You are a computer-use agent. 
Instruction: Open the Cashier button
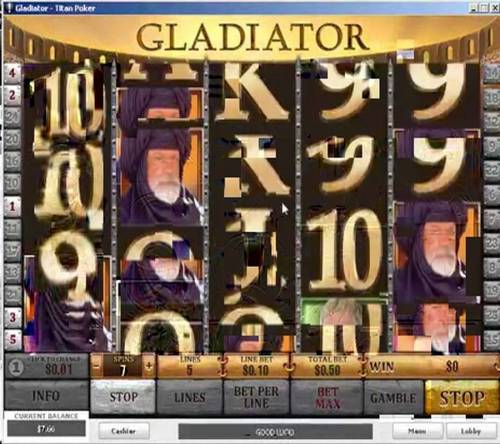point(124,431)
